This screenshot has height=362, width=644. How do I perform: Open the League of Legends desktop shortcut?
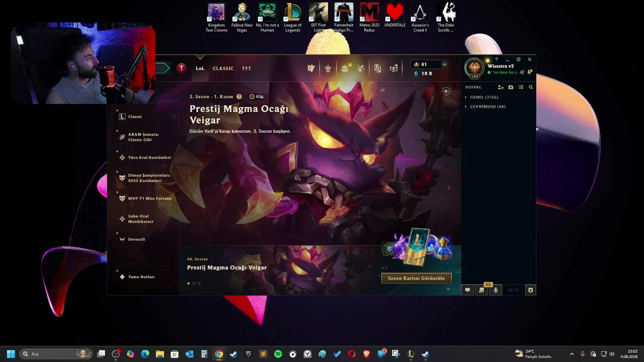(x=292, y=18)
